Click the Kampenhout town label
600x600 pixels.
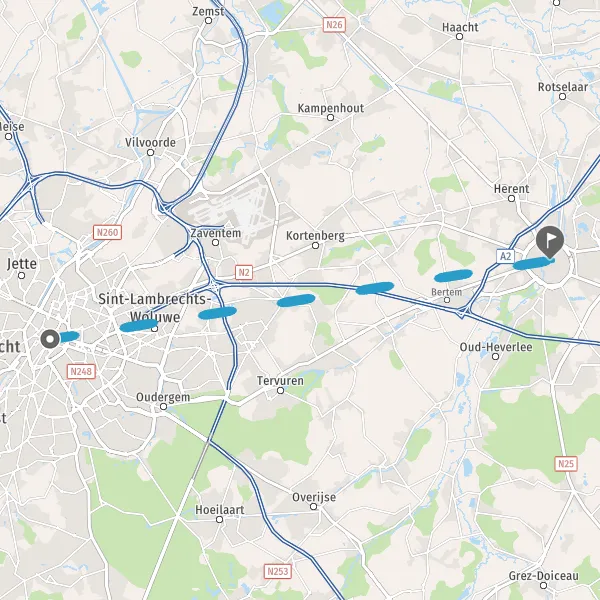tap(331, 108)
